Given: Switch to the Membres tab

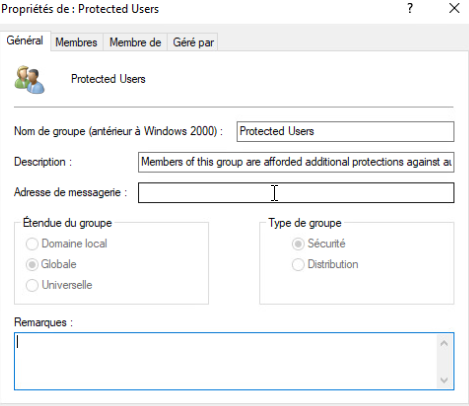Looking at the screenshot, I should tap(76, 42).
